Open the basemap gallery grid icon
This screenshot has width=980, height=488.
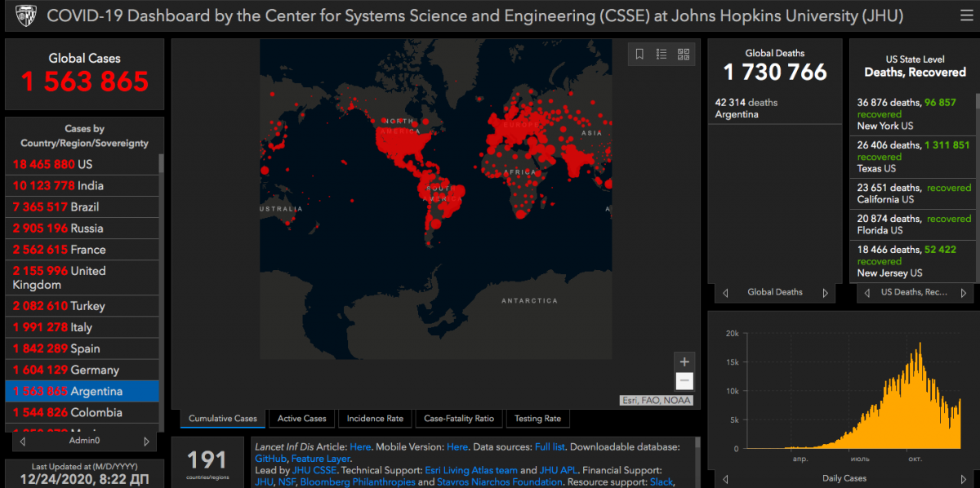point(684,54)
